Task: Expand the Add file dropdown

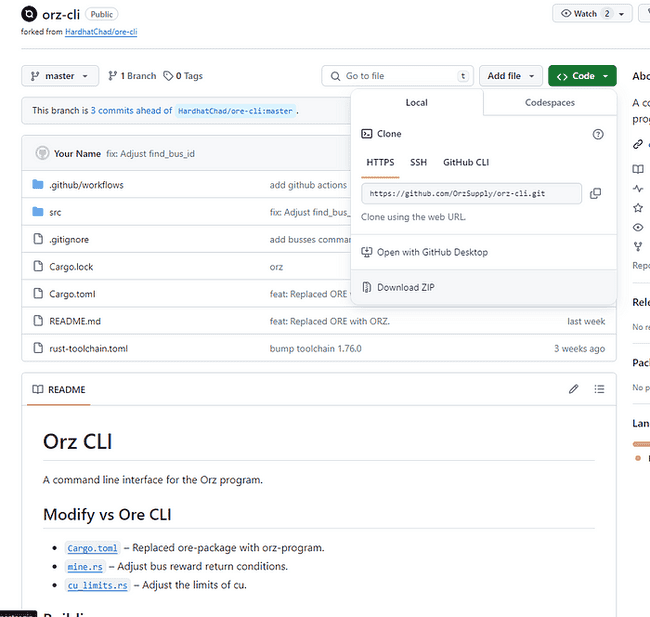Action: click(x=511, y=76)
